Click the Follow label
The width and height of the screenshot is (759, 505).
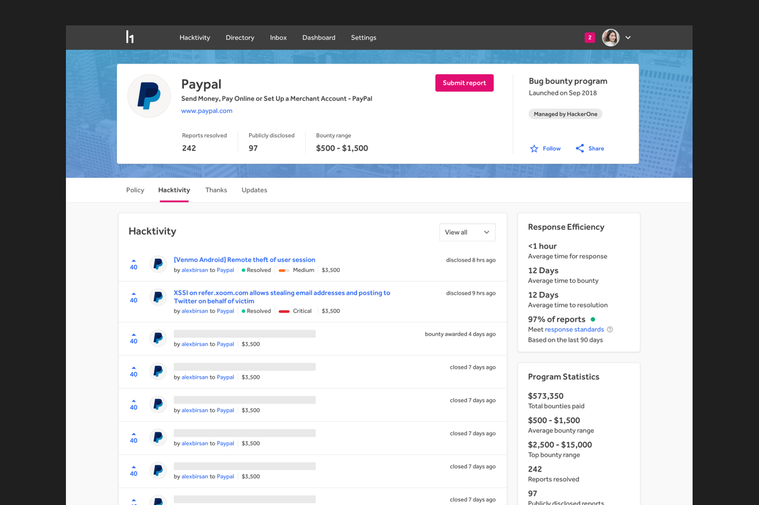coord(551,149)
